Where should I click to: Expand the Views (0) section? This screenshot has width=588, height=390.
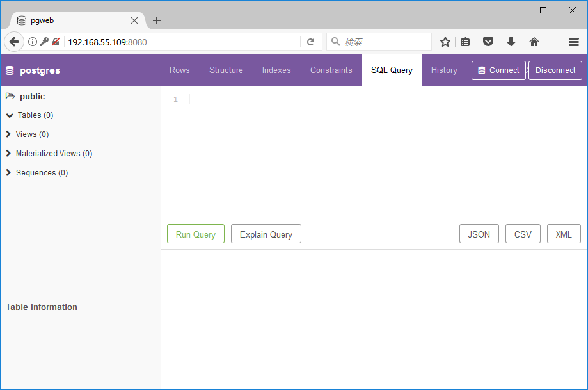point(8,134)
